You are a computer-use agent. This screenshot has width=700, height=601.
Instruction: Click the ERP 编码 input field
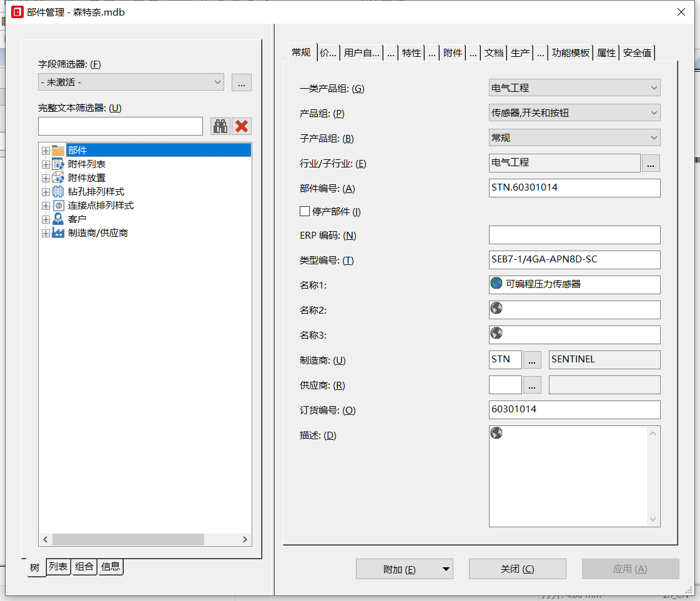574,235
